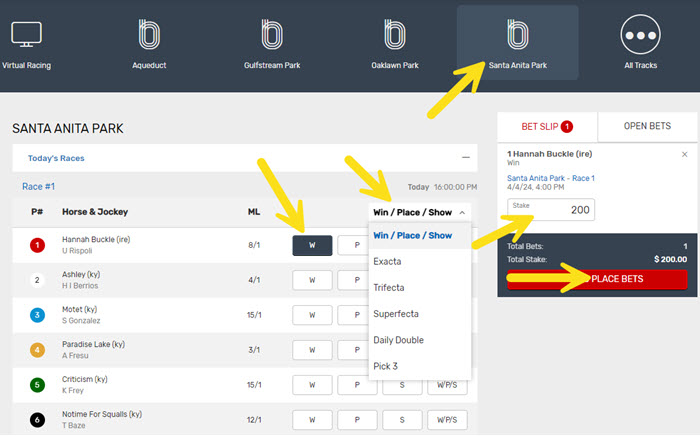The image size is (700, 436).
Task: Toggle Place bet for Criticism (ky)
Action: tap(357, 385)
